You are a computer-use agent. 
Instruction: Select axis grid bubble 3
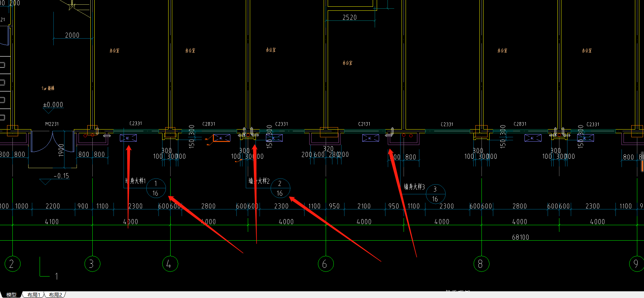coord(92,264)
